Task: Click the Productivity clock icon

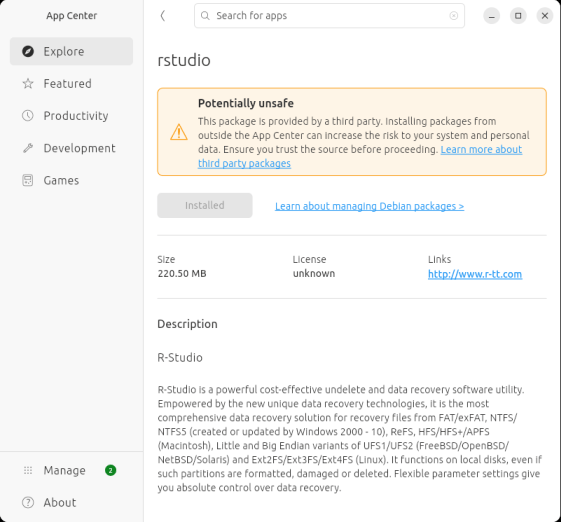Action: (28, 116)
